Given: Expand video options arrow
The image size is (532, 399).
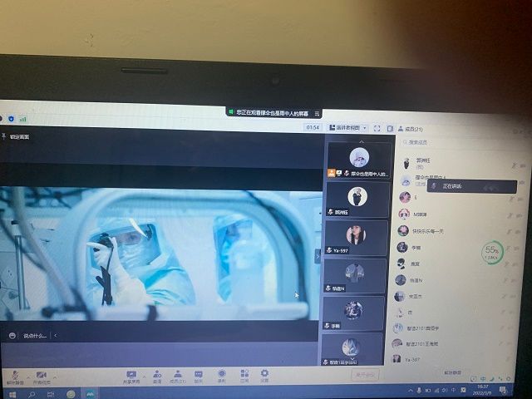Looking at the screenshot, I should [x=55, y=377].
